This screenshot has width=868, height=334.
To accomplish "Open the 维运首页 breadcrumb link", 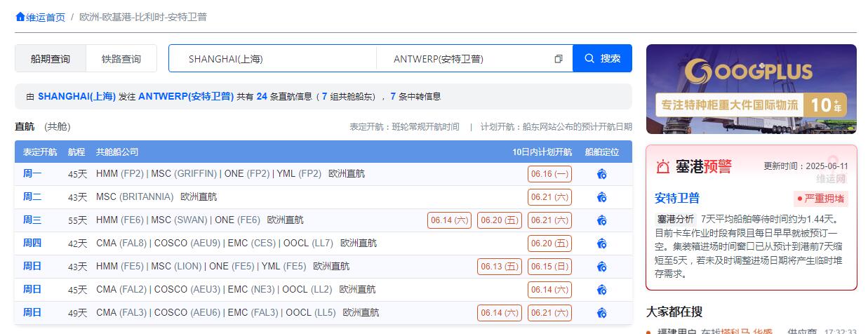I will pyautogui.click(x=46, y=17).
